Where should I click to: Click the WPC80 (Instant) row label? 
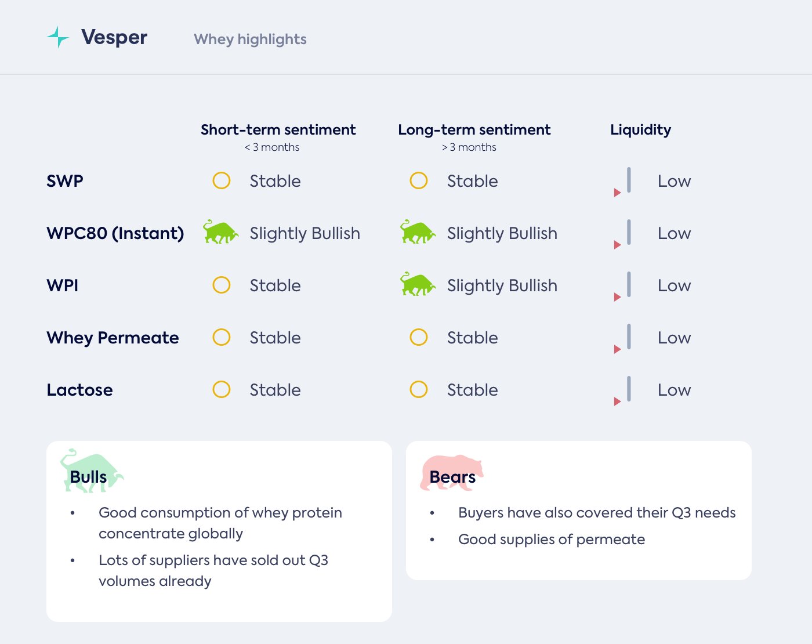pos(115,233)
